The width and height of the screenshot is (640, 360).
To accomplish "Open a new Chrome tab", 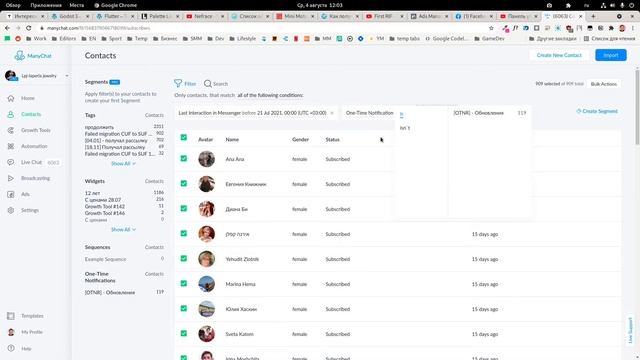I will click(x=593, y=16).
